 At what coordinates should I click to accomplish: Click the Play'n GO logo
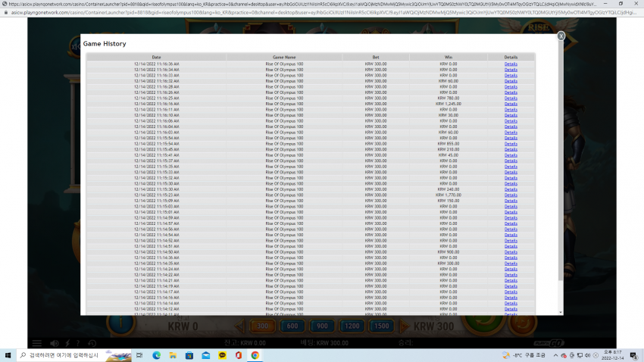[x=549, y=343]
